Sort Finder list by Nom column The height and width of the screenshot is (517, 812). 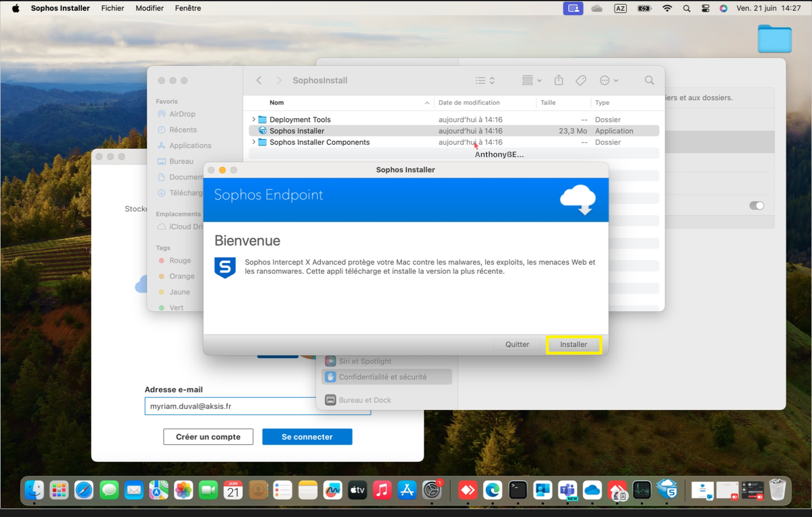point(276,102)
